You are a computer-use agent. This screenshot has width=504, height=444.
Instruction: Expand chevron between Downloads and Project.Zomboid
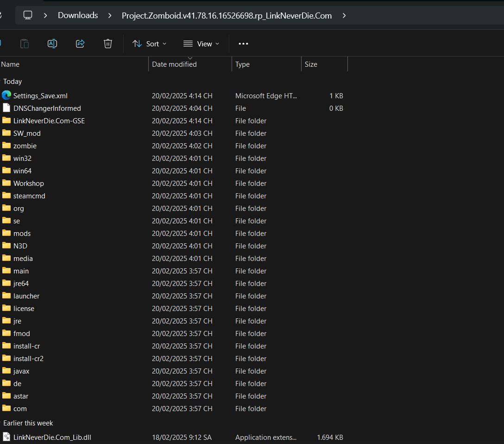click(110, 15)
